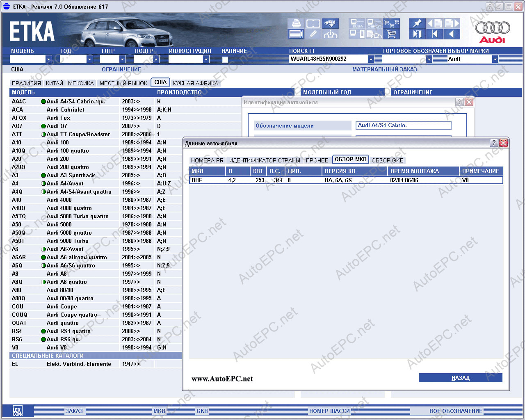The height and width of the screenshot is (420, 525).
Task: Open the multiple shopping carts icon
Action: tap(391, 23)
